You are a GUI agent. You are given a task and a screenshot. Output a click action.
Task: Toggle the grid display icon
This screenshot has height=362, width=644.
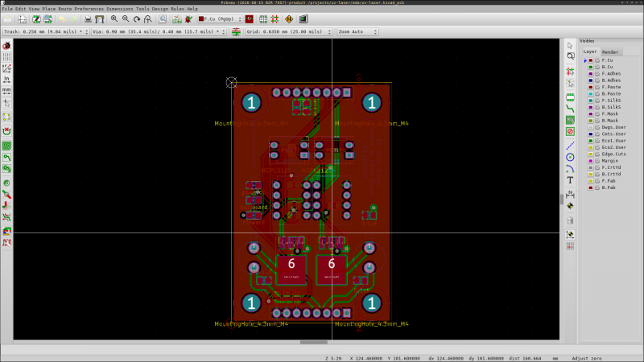tap(6, 57)
